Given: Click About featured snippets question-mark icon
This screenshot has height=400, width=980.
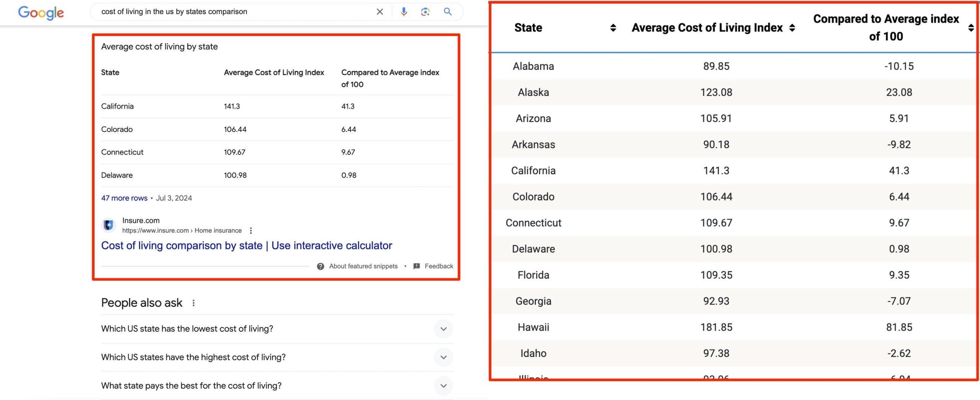Looking at the screenshot, I should (320, 266).
